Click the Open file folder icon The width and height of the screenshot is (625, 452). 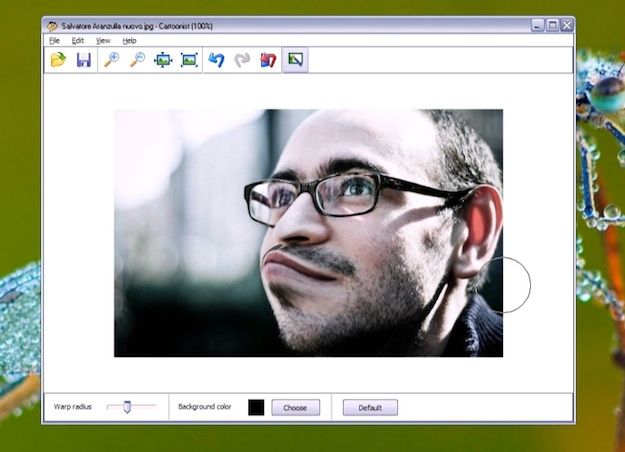[x=58, y=60]
